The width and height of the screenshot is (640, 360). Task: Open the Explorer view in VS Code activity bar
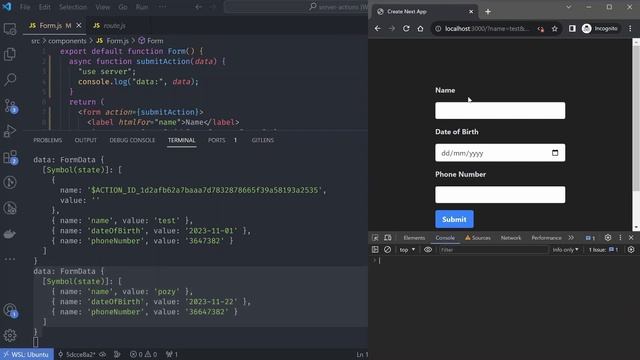click(10, 54)
